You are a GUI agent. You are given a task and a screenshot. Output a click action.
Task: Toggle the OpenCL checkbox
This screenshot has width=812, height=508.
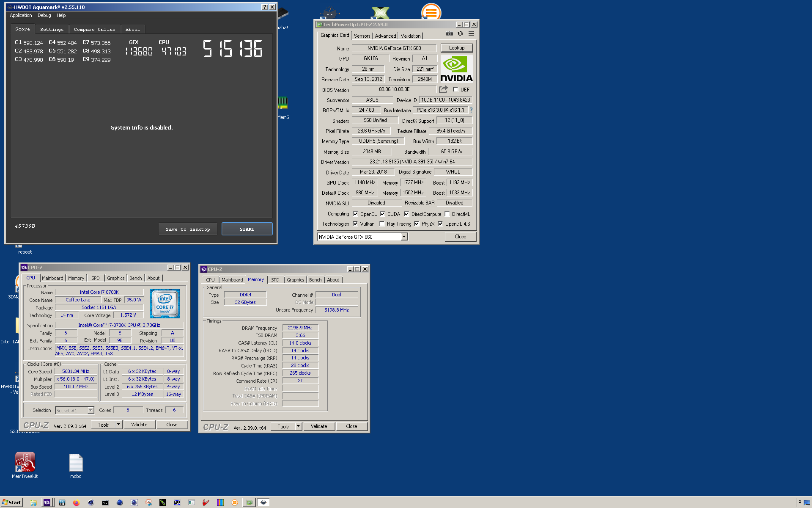[x=355, y=214]
